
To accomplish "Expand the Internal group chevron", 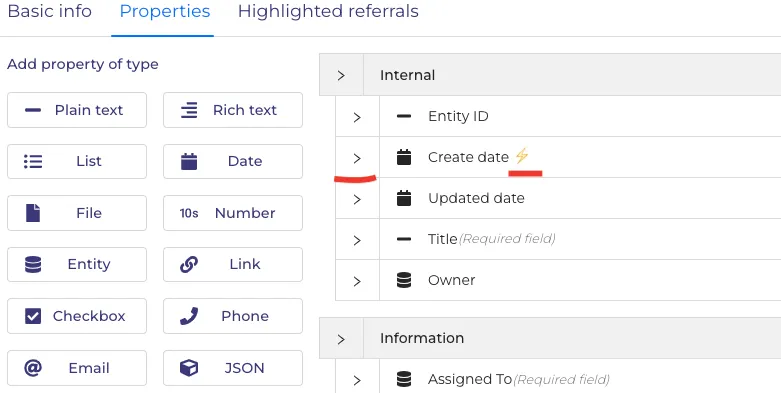I will pyautogui.click(x=341, y=75).
